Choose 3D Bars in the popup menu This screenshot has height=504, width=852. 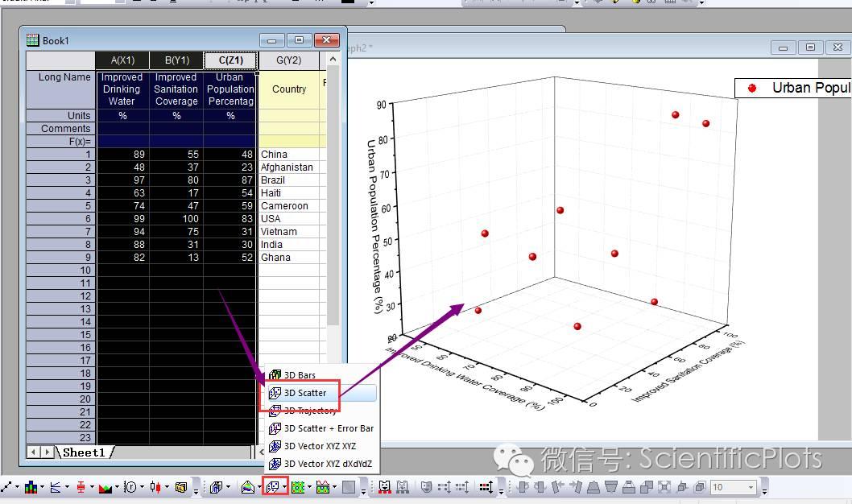(300, 375)
